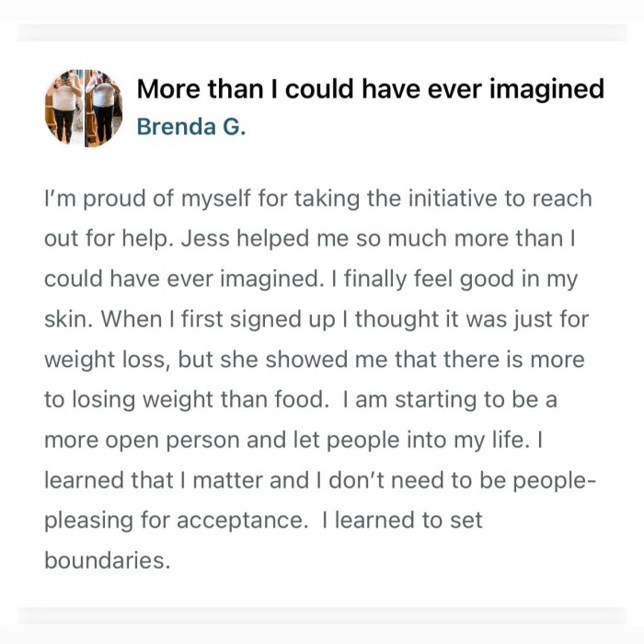
Task: Click the left half of the avatar photo
Action: (x=64, y=108)
